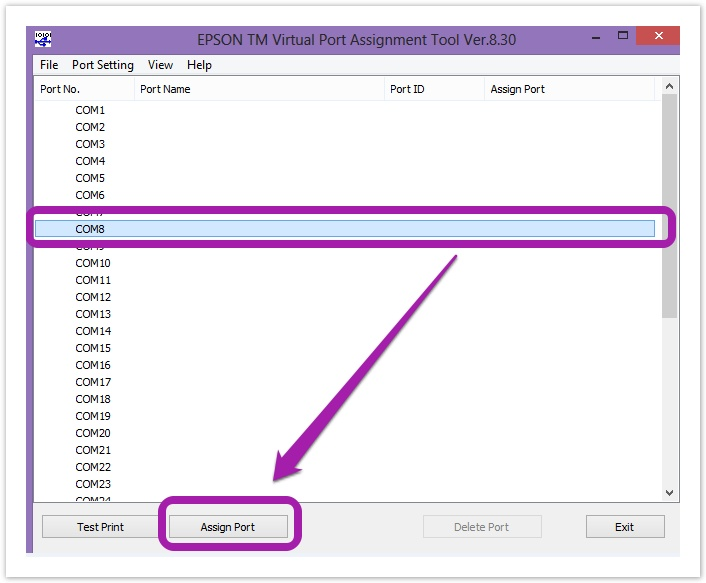This screenshot has height=583, width=706.
Task: Select the COM23 port entry
Action: (93, 484)
